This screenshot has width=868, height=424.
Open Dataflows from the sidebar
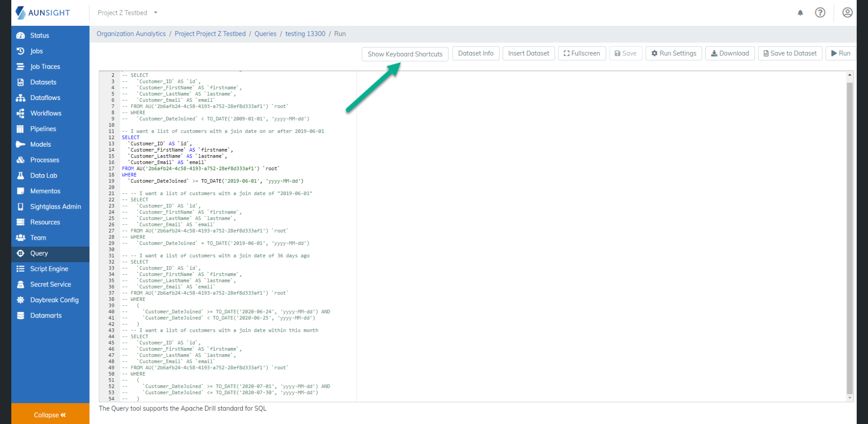(45, 98)
